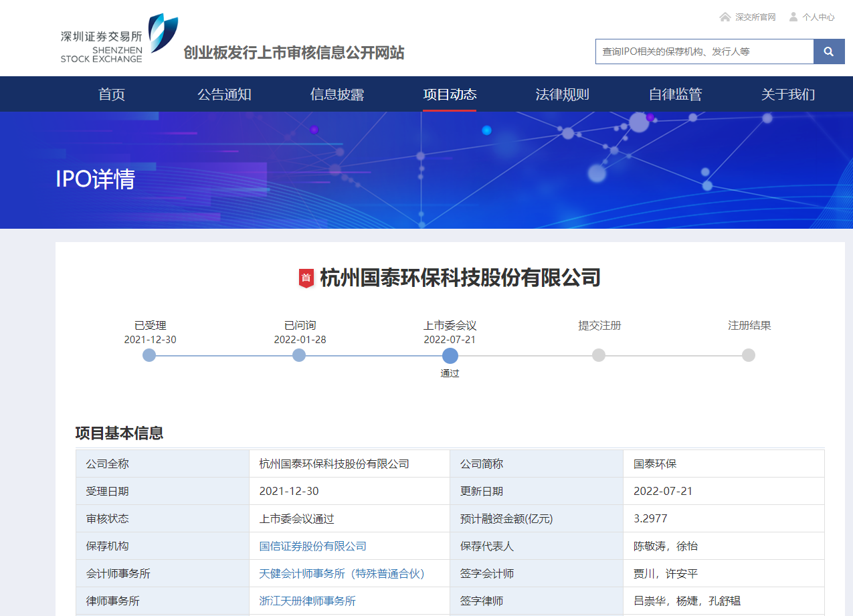Open the 信息披露 menu
853x616 pixels.
click(x=337, y=94)
